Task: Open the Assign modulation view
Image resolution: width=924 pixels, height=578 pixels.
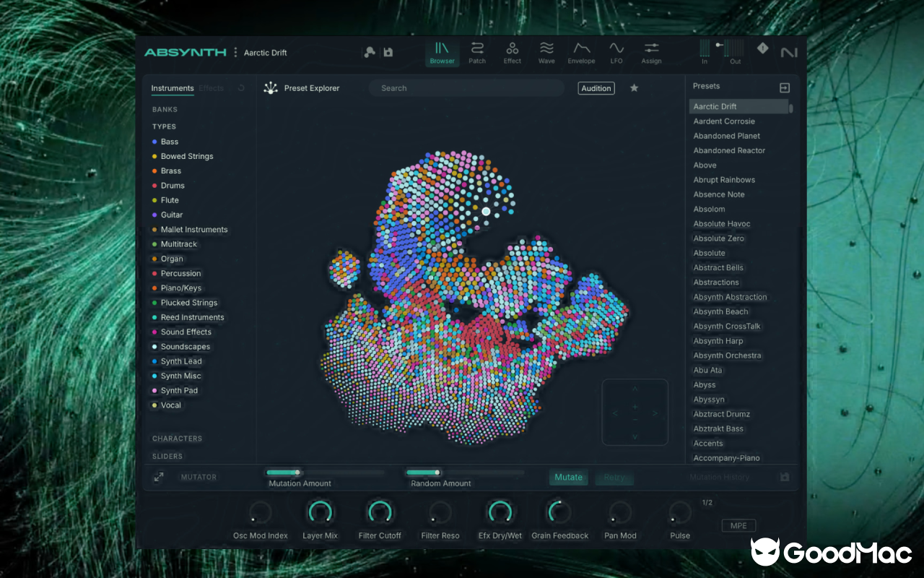Action: click(651, 52)
